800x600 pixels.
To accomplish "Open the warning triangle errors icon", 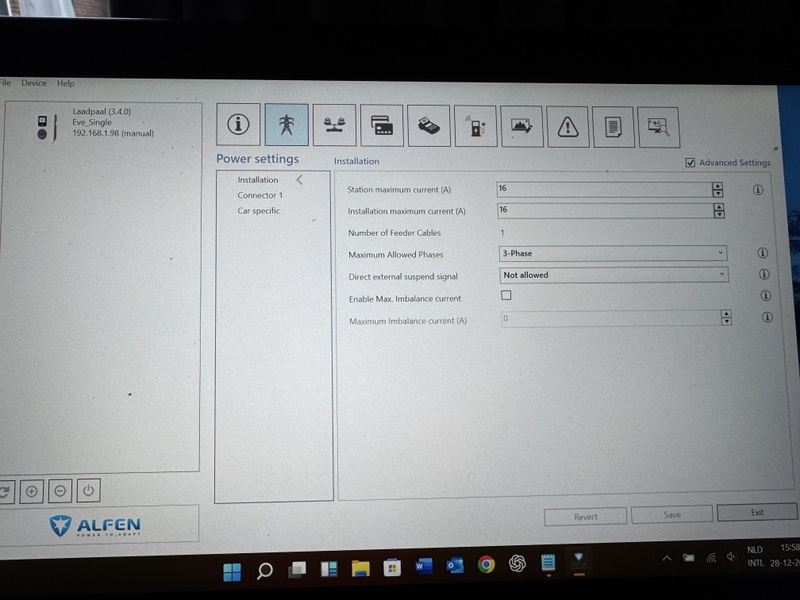I will click(x=567, y=124).
